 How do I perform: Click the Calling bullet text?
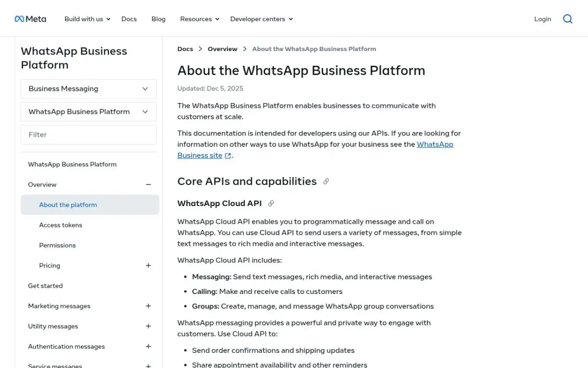click(x=267, y=291)
